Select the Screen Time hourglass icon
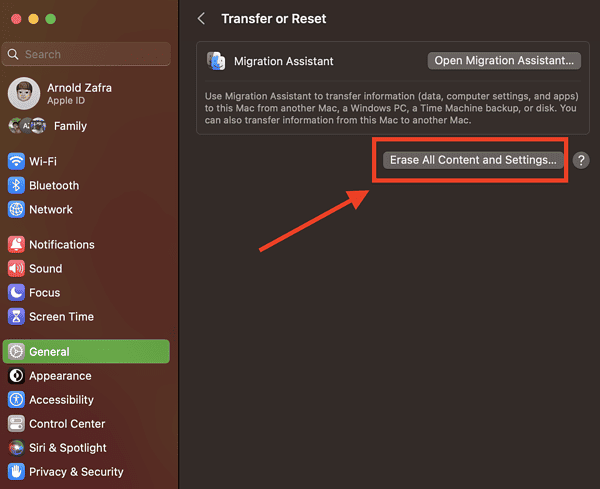The width and height of the screenshot is (600, 489). (x=16, y=317)
